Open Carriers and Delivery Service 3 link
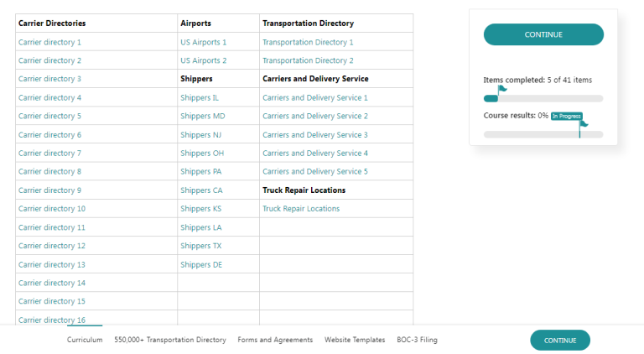644x354 pixels. tap(314, 135)
